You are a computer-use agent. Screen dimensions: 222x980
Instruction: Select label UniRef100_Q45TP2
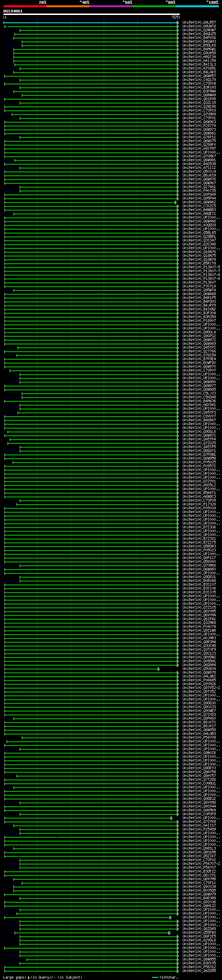point(199,347)
